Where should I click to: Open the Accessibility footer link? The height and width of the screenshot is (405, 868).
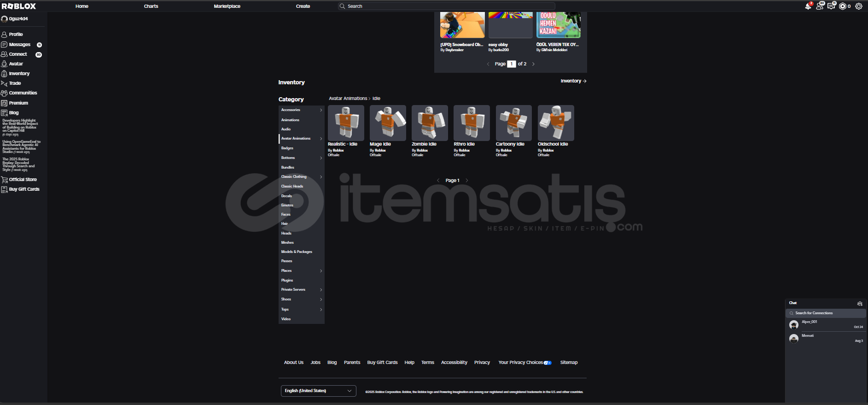click(x=454, y=363)
